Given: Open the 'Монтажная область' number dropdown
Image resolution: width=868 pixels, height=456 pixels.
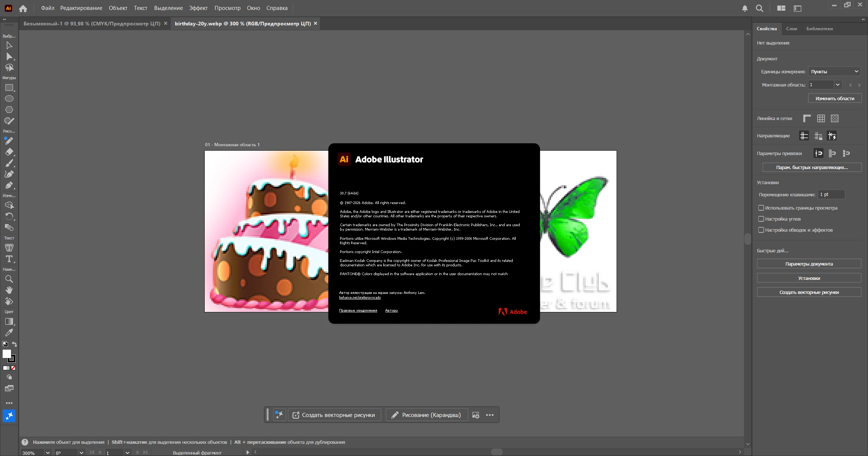Looking at the screenshot, I should [x=838, y=85].
